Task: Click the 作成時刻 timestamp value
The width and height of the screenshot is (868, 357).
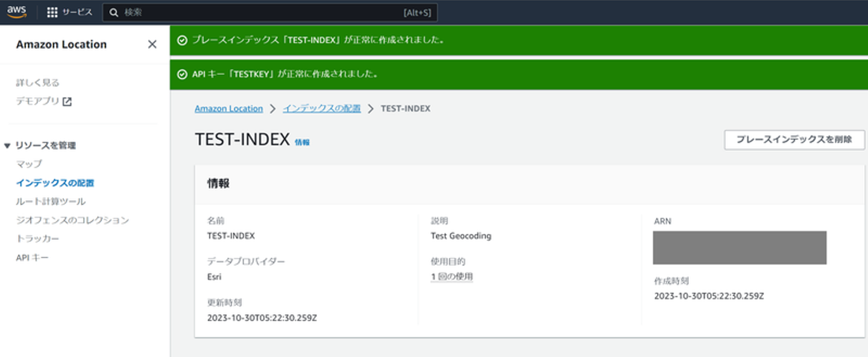Action: point(709,296)
